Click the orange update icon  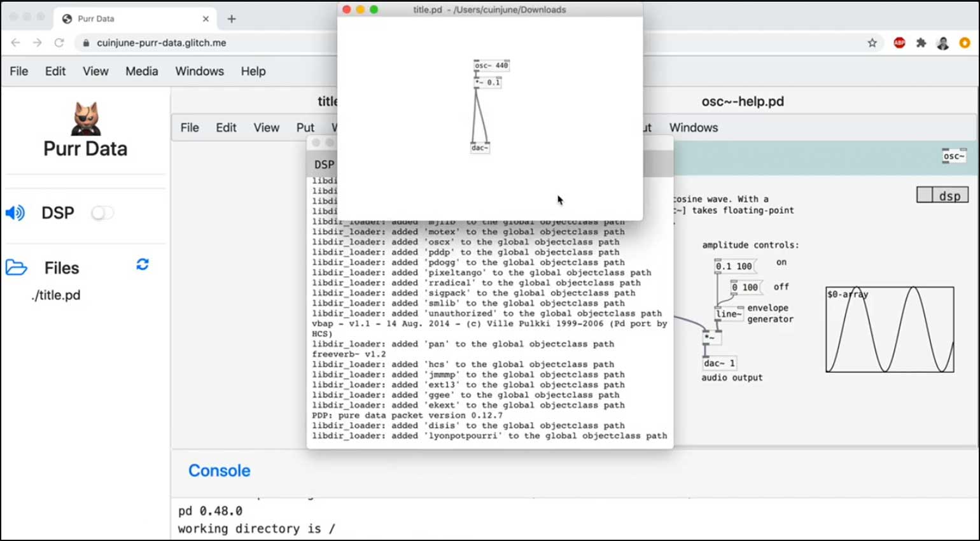coord(965,43)
